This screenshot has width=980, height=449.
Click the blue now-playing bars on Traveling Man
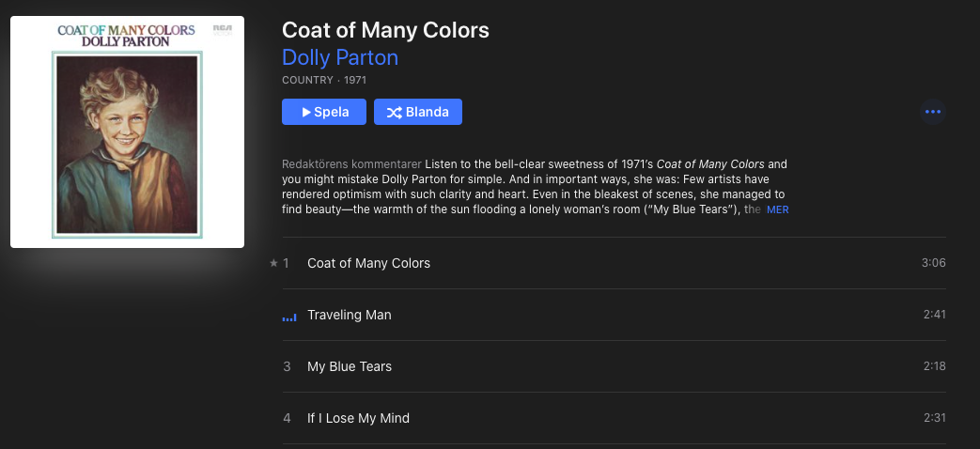289,317
